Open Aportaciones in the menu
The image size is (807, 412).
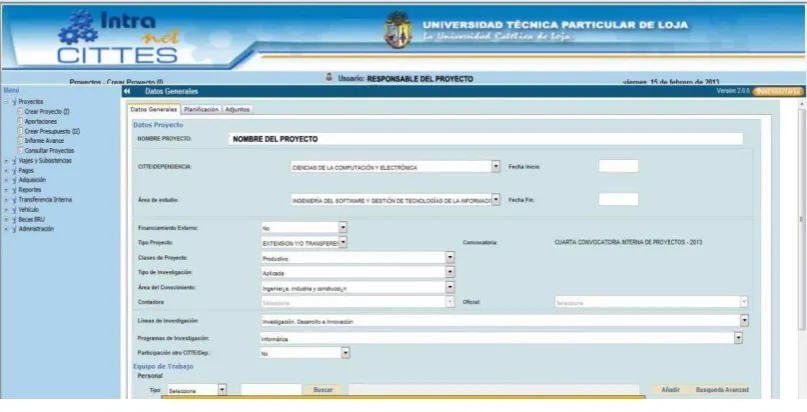(41, 121)
